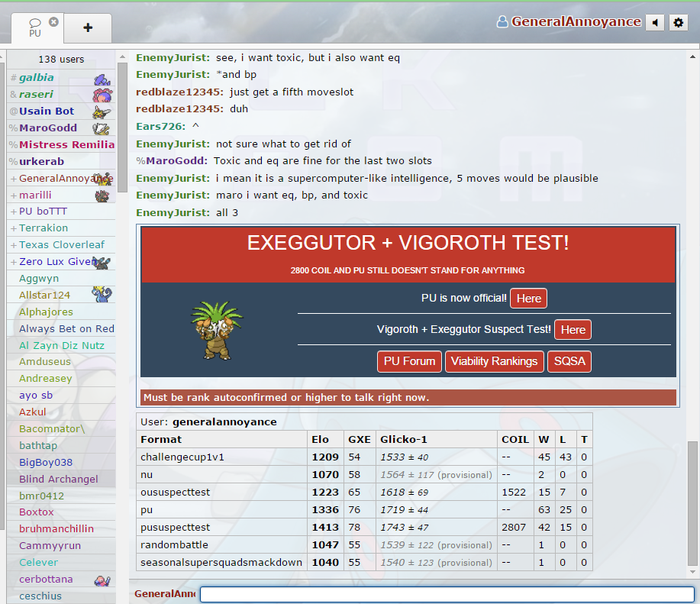
Task: Click raseri's Pokemon icon in user list
Action: click(102, 95)
